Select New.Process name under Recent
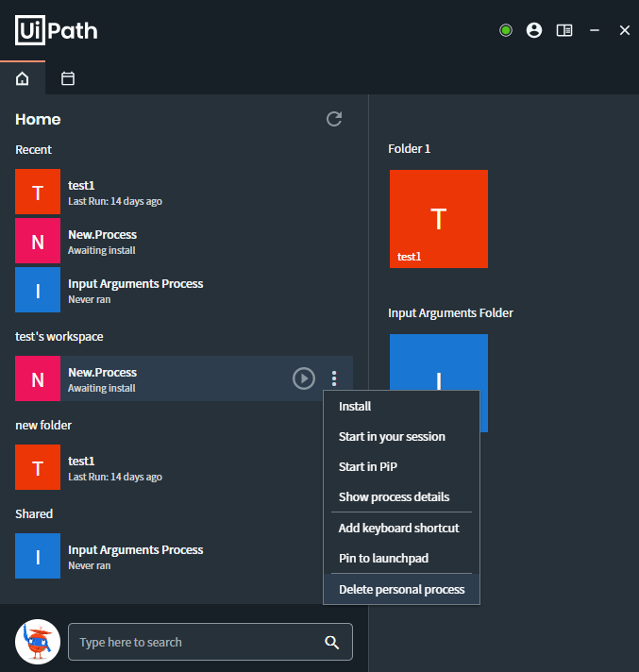 click(x=103, y=235)
